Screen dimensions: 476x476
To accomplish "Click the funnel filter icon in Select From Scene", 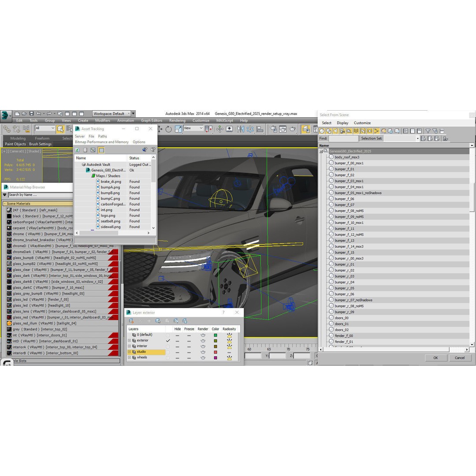I will click(428, 131).
